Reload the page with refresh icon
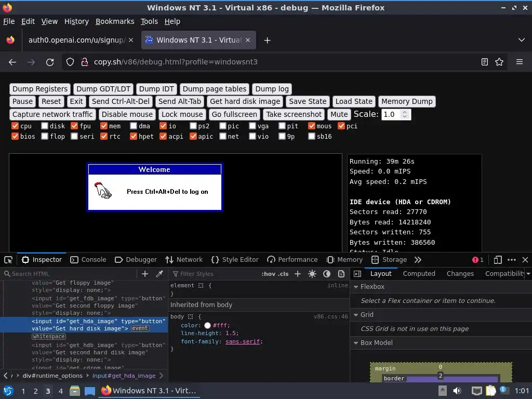Image resolution: width=532 pixels, height=399 pixels. (x=50, y=62)
